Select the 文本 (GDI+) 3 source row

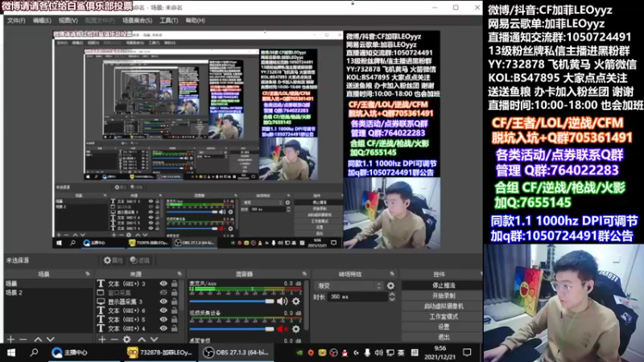point(138,284)
